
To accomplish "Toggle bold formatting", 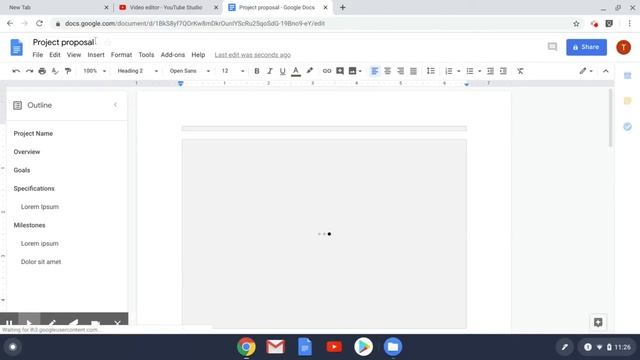I will pyautogui.click(x=257, y=71).
